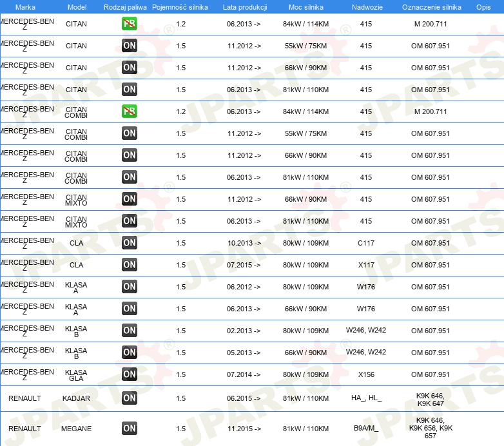Click the production date 10.2013 -> cell

click(244, 243)
